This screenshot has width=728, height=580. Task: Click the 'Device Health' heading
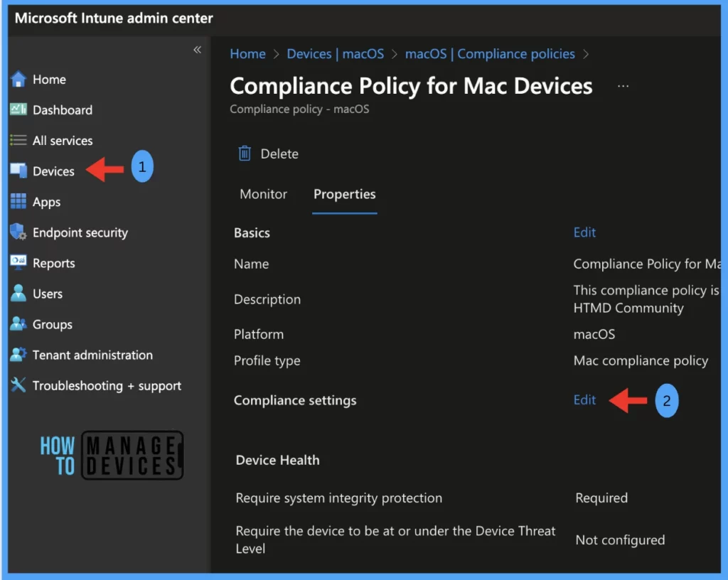(x=277, y=460)
